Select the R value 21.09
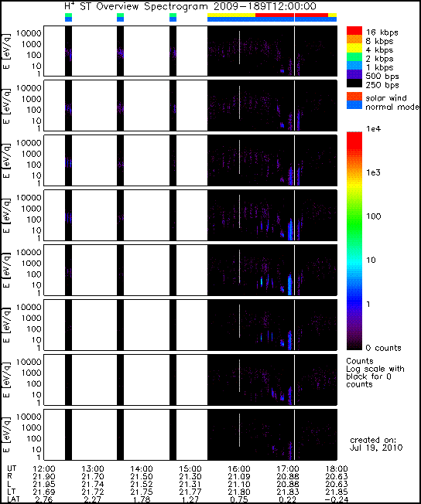Screen dimensions: 421x504 (239, 476)
